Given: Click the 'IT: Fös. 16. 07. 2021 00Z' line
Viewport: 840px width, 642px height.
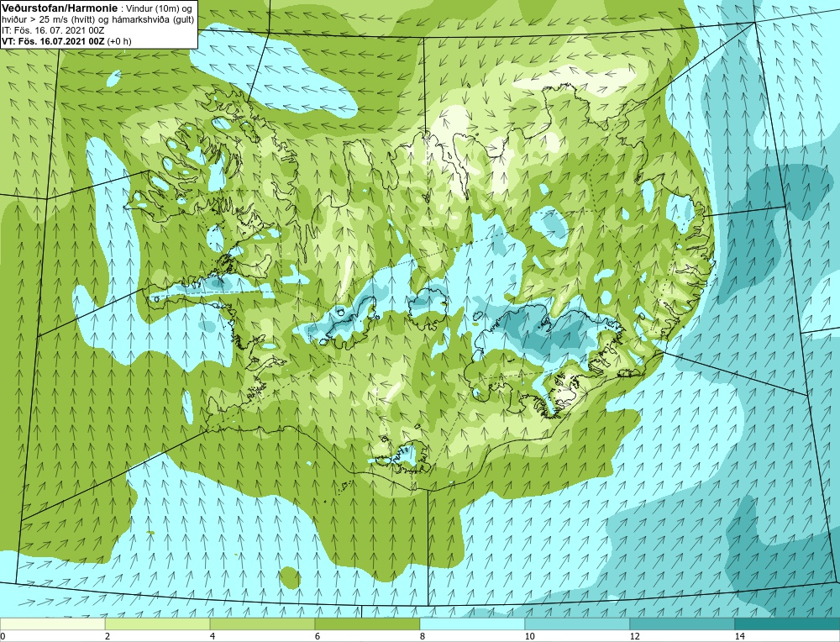Looking at the screenshot, I should tap(52, 30).
